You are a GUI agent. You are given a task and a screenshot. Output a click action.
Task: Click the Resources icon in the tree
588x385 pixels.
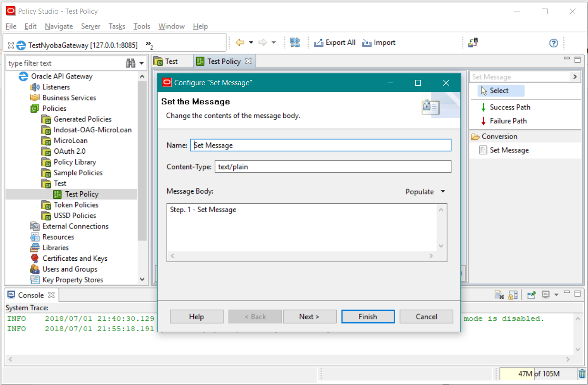tap(35, 237)
